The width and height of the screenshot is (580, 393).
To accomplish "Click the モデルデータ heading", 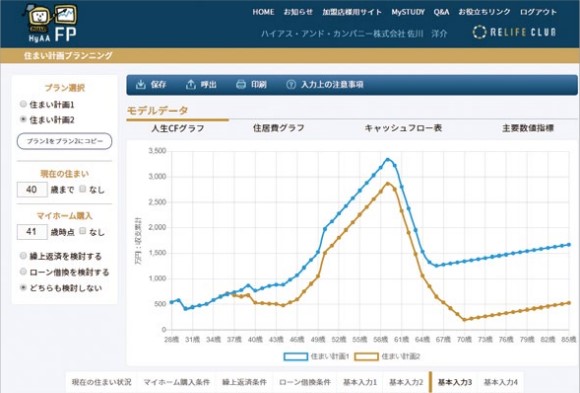I will pyautogui.click(x=157, y=110).
